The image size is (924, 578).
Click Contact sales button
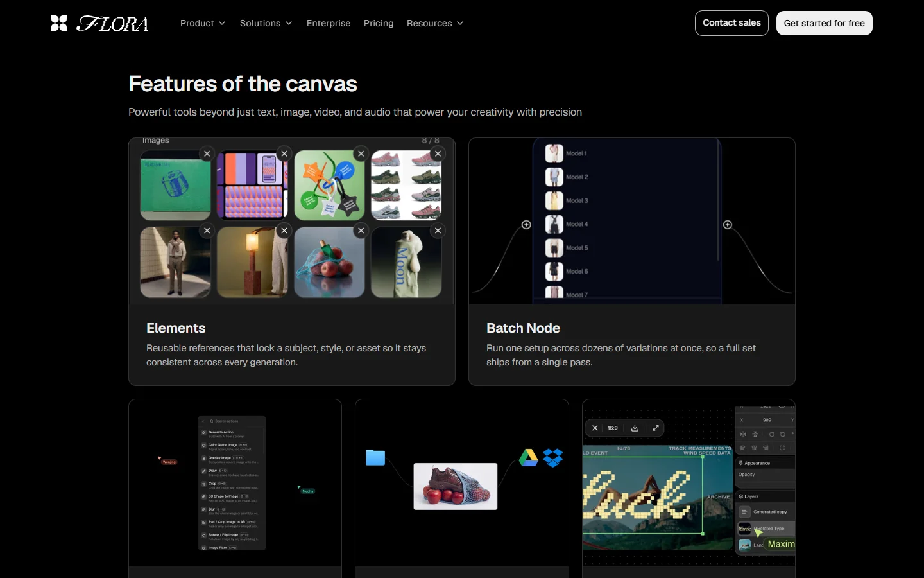[x=732, y=23]
